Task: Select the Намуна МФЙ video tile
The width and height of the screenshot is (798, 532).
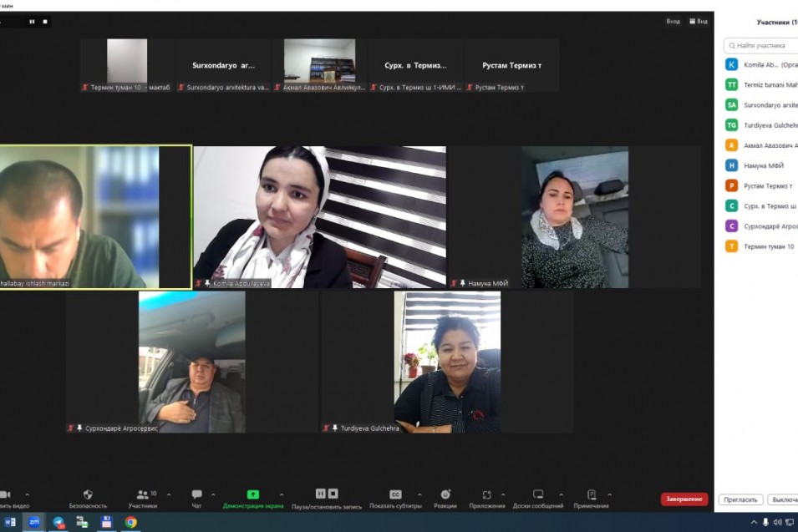Action: (575, 217)
